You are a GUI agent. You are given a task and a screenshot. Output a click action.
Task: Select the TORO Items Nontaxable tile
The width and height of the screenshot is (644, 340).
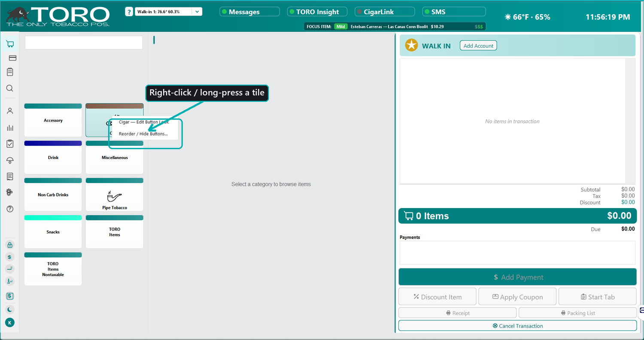53,269
